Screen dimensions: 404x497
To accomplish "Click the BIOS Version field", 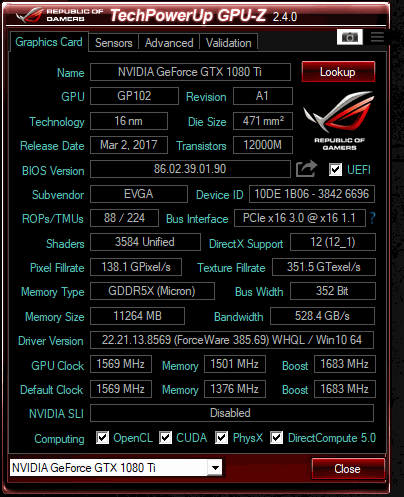I will point(190,169).
